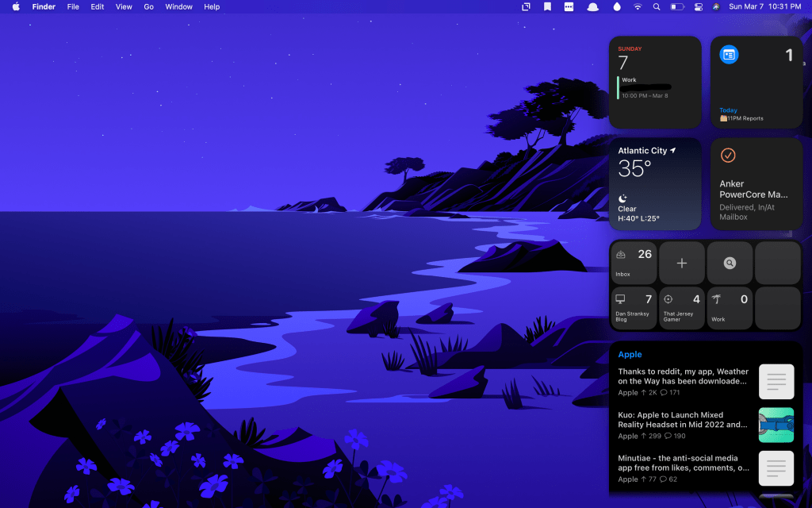Image resolution: width=812 pixels, height=508 pixels.
Task: Click the Wi-Fi status icon
Action: pos(638,6)
